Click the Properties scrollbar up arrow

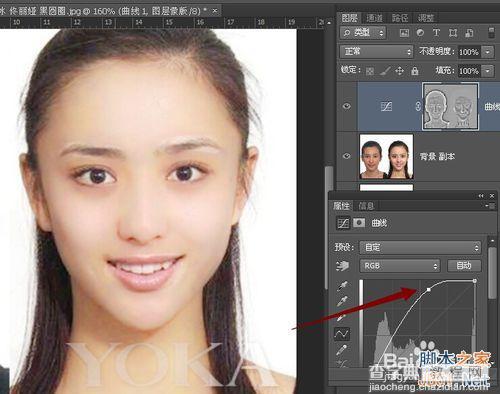[492, 240]
